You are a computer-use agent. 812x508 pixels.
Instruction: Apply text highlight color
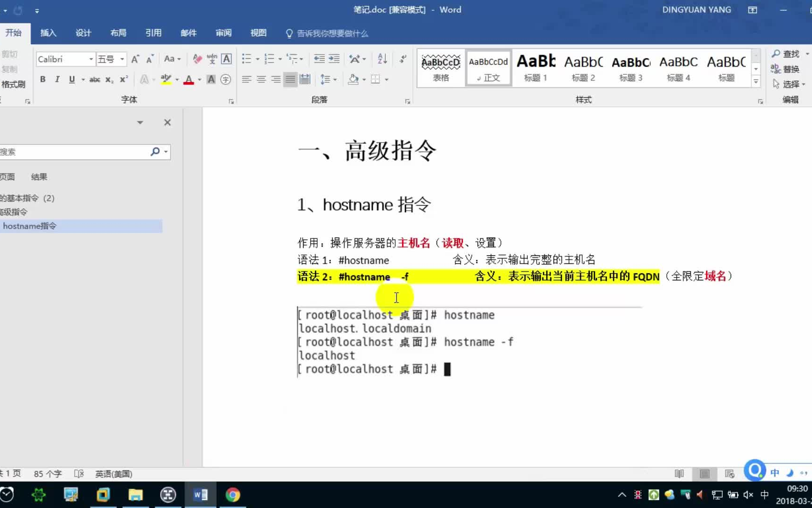pos(165,79)
